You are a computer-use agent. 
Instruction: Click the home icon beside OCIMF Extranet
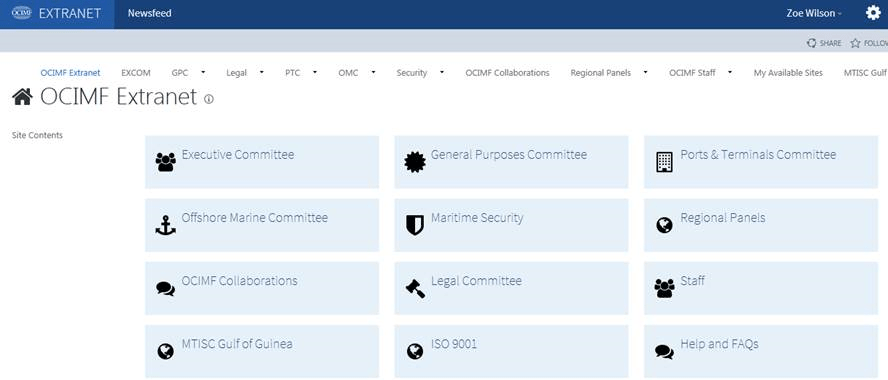click(22, 97)
